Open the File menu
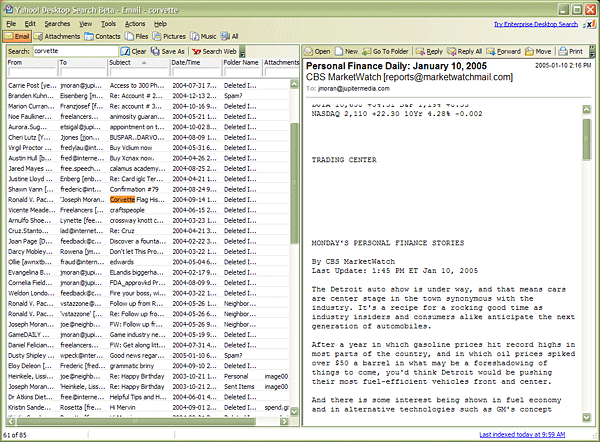The image size is (600, 442). pyautogui.click(x=11, y=24)
